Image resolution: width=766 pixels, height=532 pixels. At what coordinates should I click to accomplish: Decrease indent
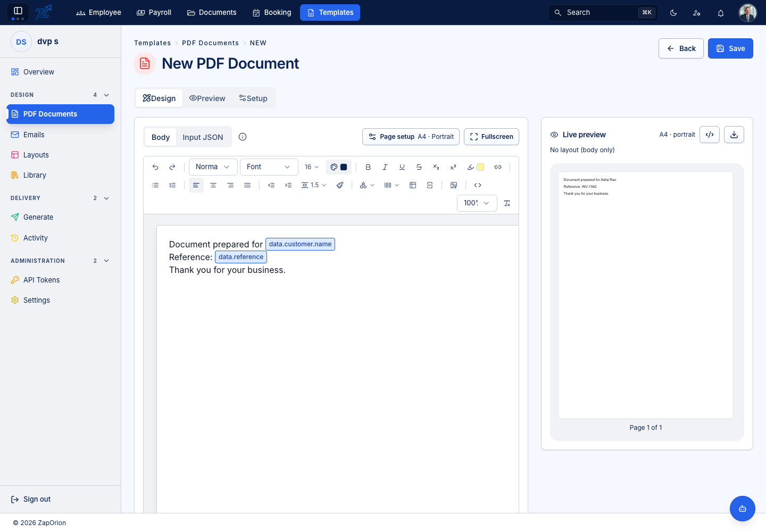271,185
